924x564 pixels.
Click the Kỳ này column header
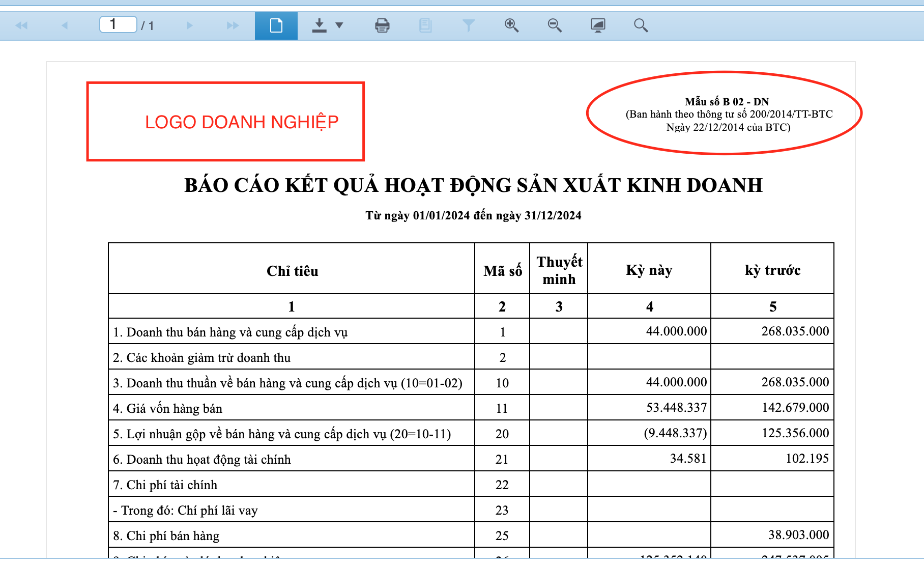[x=649, y=269]
